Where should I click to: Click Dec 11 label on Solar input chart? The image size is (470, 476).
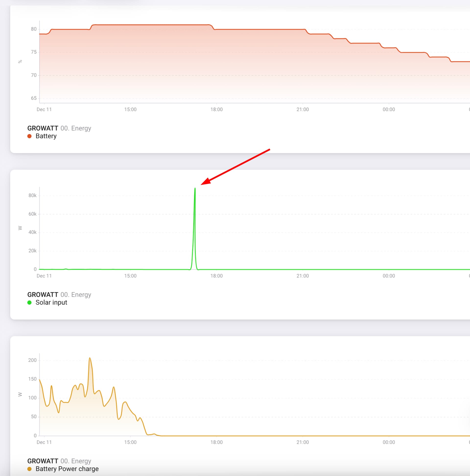(x=44, y=276)
